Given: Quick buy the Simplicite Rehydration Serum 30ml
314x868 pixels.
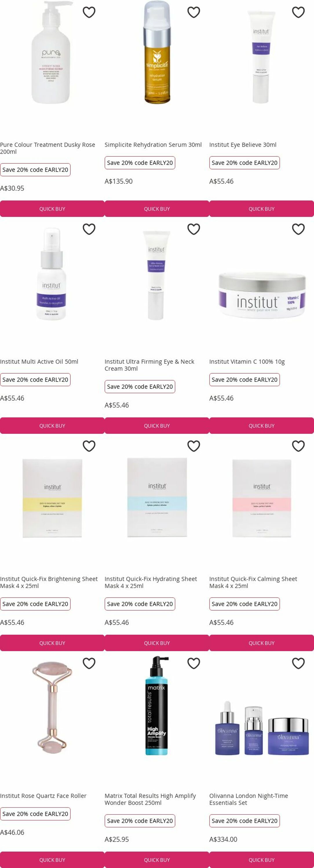Looking at the screenshot, I should click(x=157, y=209).
